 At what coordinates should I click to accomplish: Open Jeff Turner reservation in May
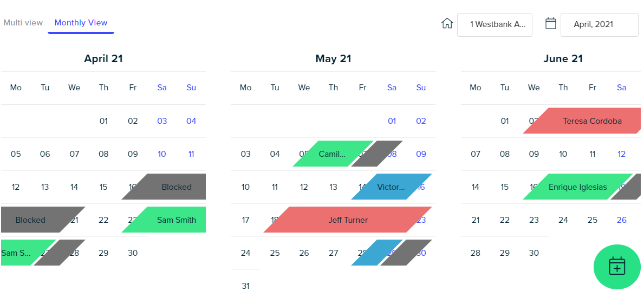click(348, 220)
